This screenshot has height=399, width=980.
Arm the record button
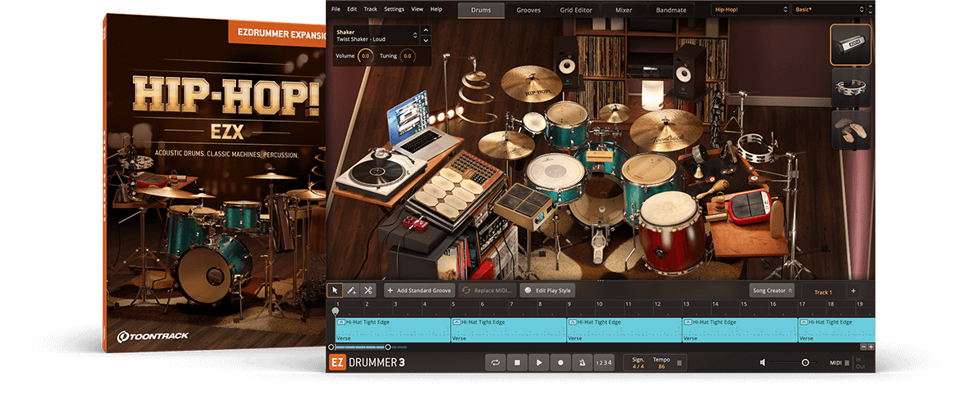click(560, 362)
